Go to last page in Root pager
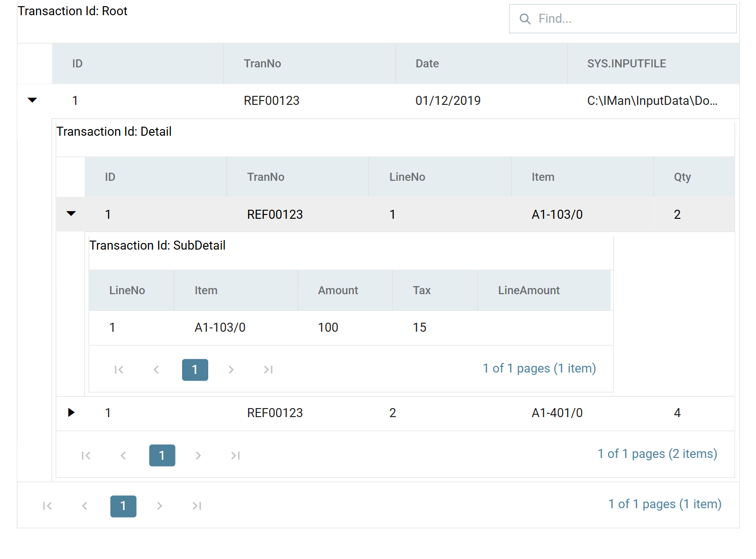 click(197, 506)
